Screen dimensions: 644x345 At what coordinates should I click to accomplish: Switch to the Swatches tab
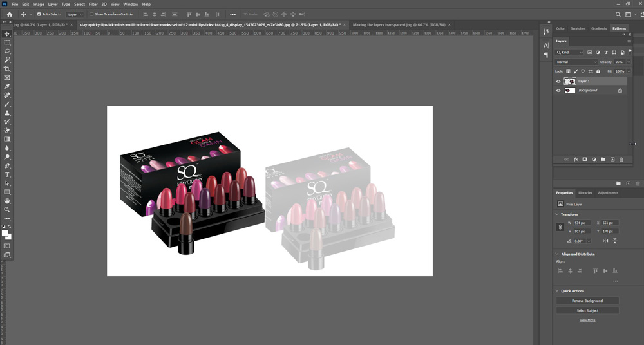tap(578, 28)
